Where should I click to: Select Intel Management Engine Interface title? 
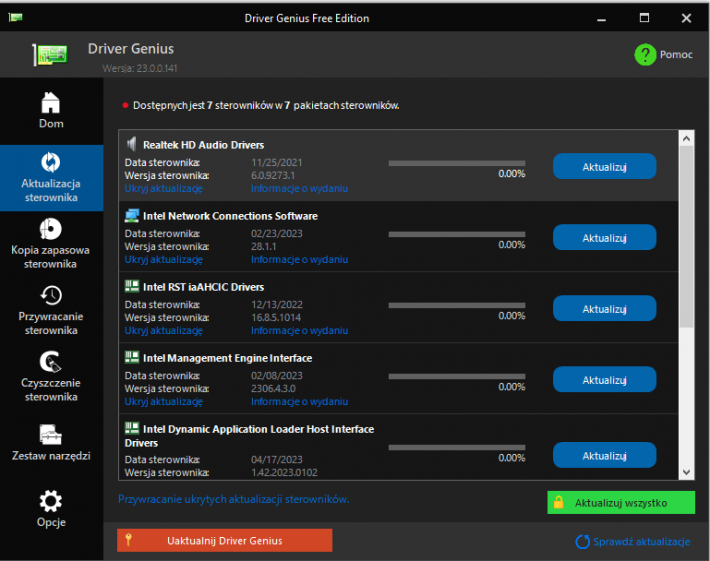(x=227, y=358)
